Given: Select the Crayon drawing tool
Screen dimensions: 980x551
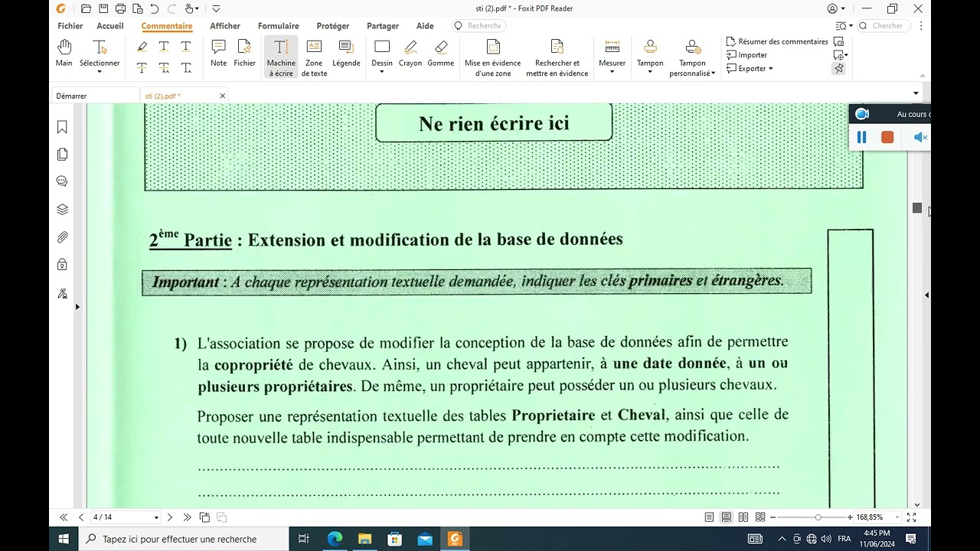Looking at the screenshot, I should point(410,54).
